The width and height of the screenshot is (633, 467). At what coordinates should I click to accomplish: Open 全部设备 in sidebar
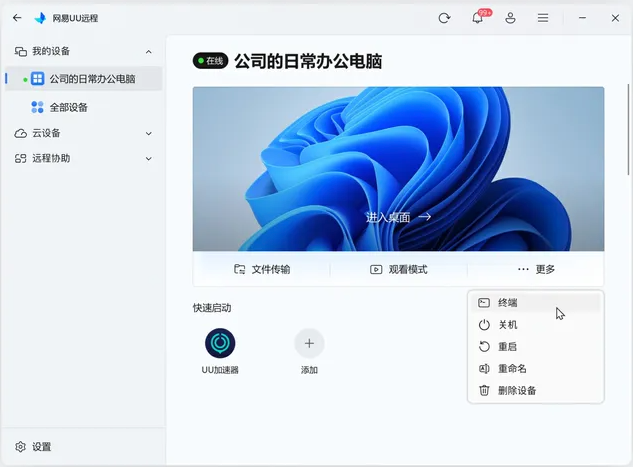pos(84,107)
